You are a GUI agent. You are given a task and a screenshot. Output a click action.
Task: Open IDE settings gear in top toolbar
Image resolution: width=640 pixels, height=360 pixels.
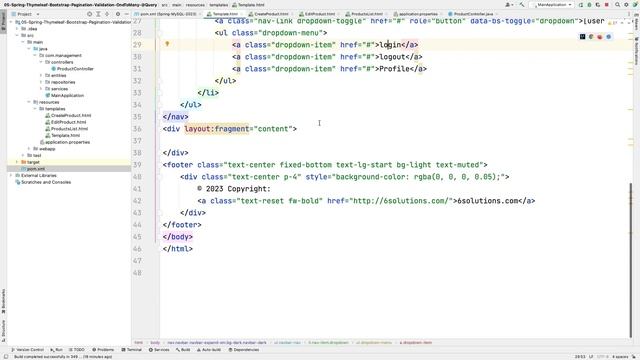point(626,5)
